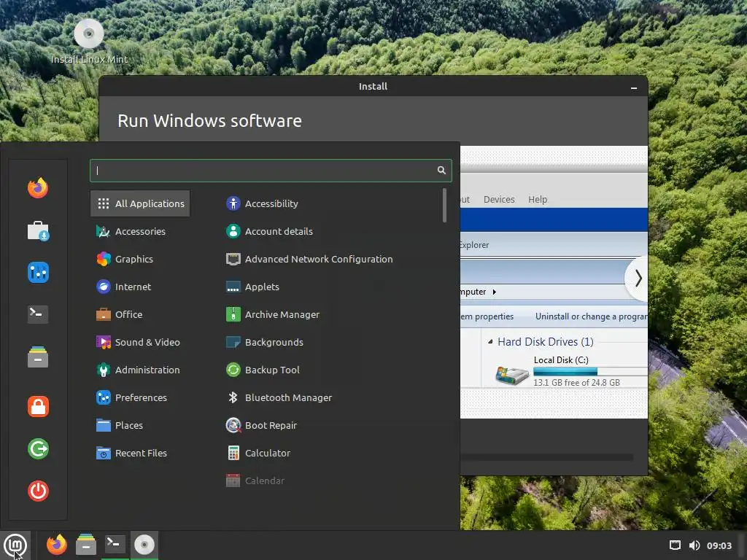
Task: Launch Boot Repair
Action: pos(261,425)
